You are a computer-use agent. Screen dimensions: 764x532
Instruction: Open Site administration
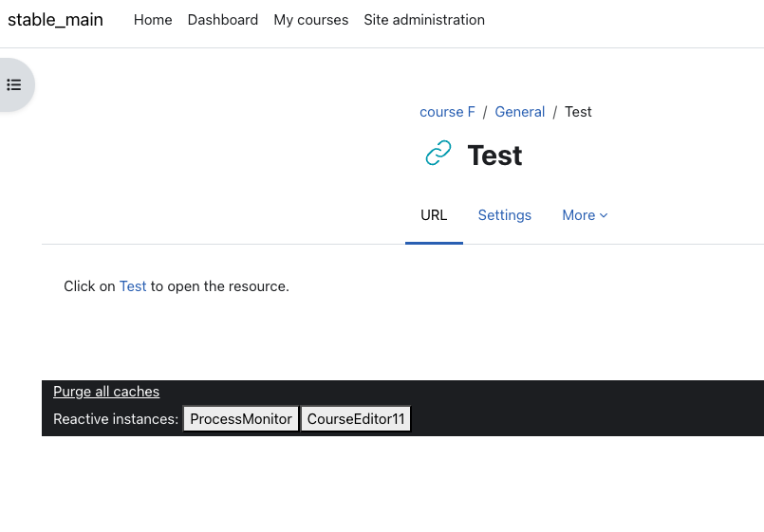click(x=424, y=20)
